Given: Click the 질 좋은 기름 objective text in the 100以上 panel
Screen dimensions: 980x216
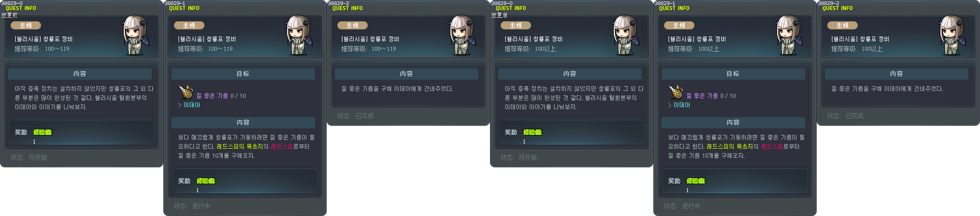Looking at the screenshot, I should tap(702, 96).
